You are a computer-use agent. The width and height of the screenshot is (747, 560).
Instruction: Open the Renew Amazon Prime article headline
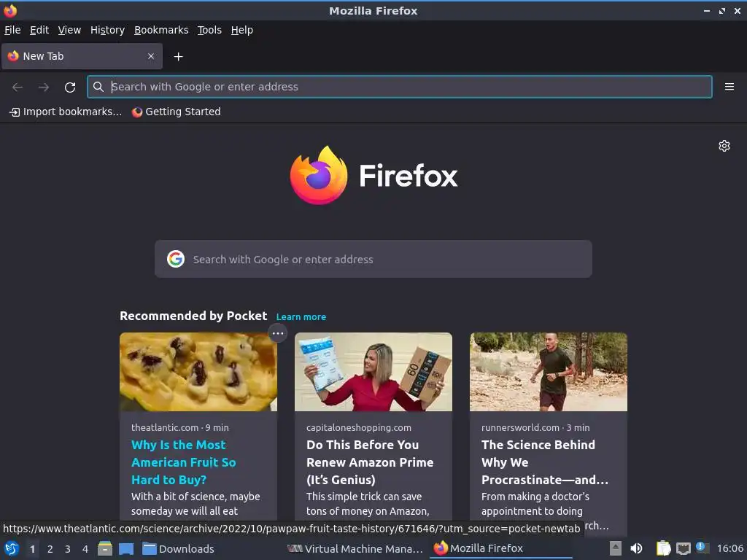point(370,462)
